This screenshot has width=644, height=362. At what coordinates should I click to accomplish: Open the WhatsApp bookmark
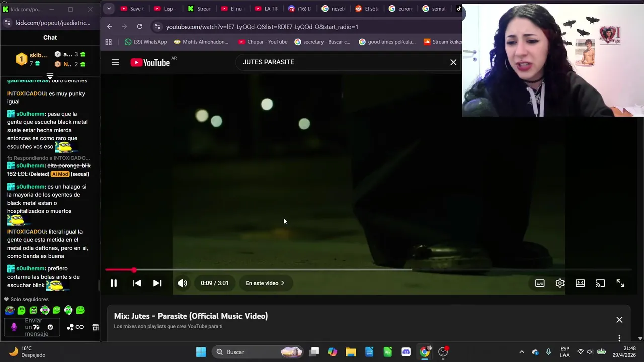[x=146, y=42]
